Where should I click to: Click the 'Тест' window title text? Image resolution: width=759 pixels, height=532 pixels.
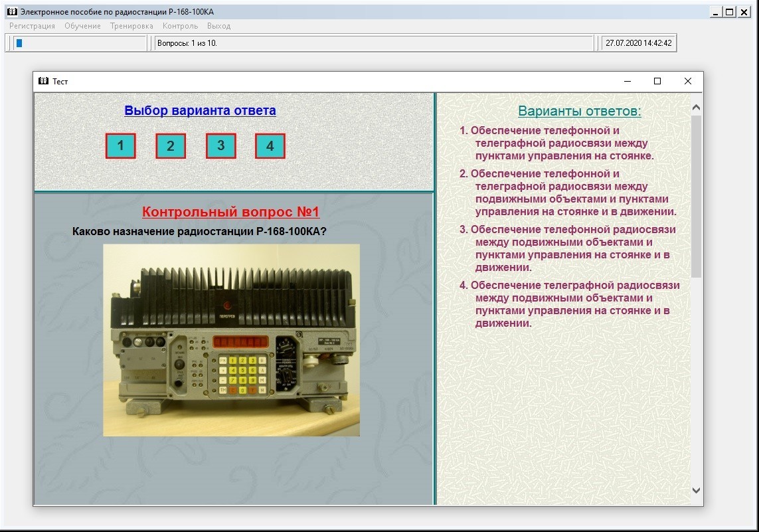pos(60,81)
